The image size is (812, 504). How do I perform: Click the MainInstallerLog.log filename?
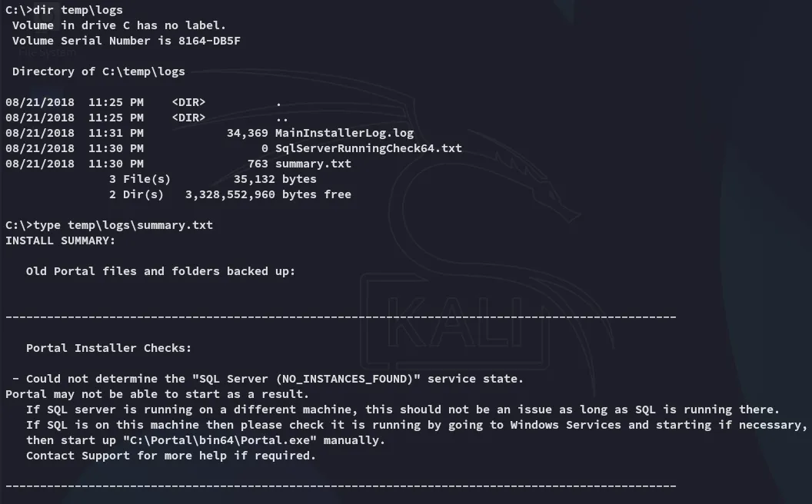[344, 133]
